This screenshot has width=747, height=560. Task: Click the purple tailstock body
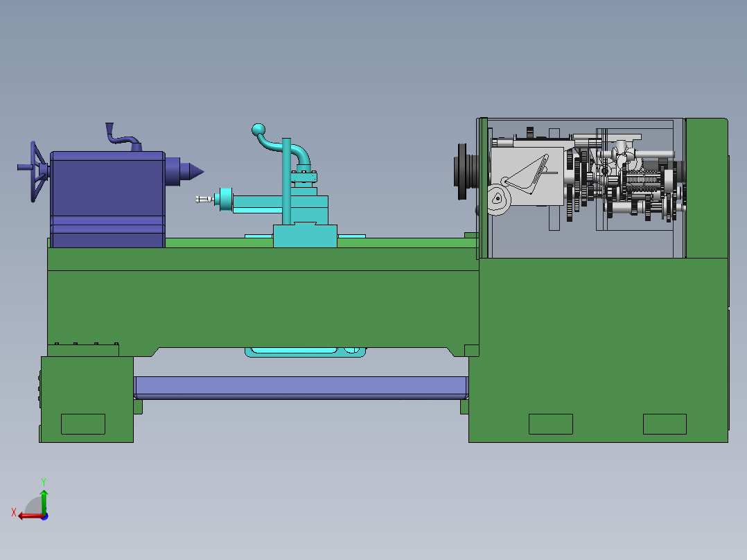pyautogui.click(x=107, y=199)
